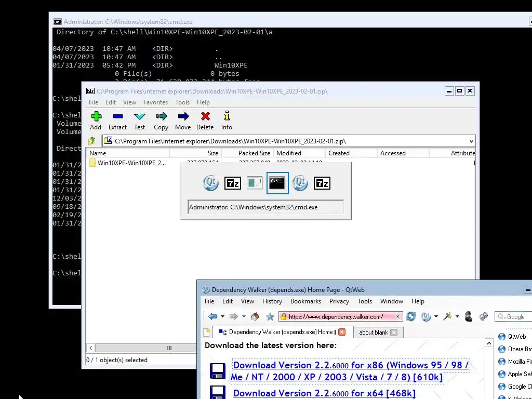Open the Opera bookmark in sidebar

point(515,349)
